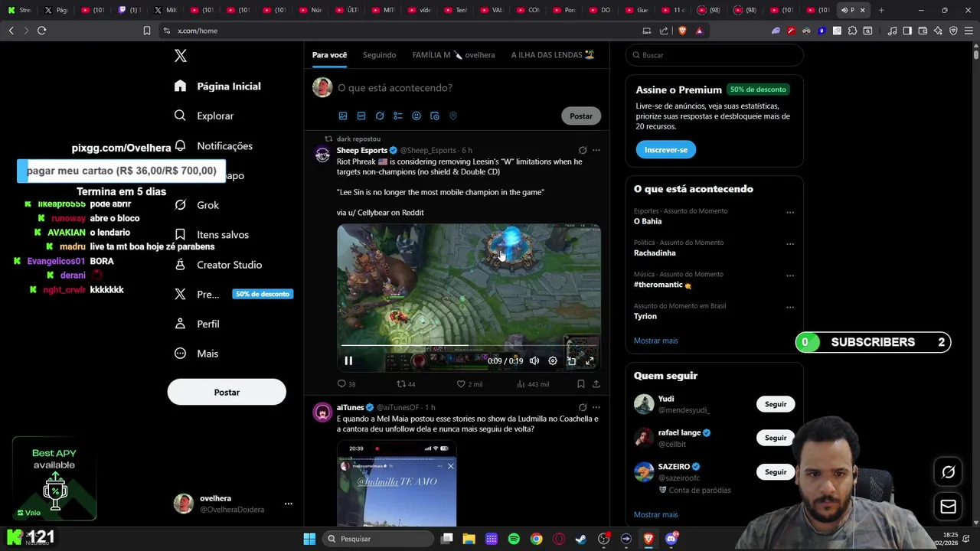Open the browser extensions puzzle icon

pos(852,31)
